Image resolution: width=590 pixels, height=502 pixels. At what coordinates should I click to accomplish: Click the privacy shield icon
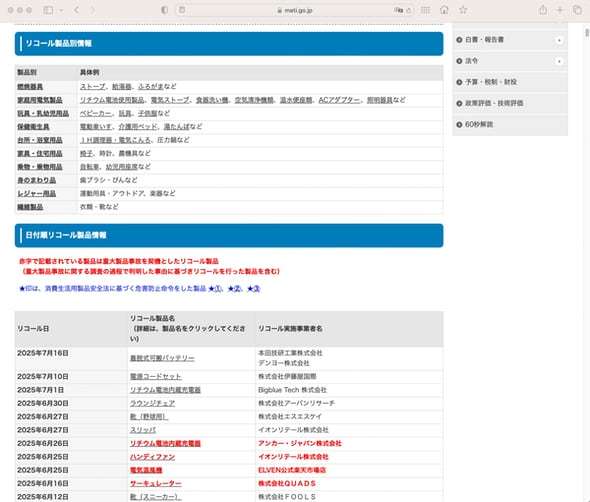(x=164, y=10)
